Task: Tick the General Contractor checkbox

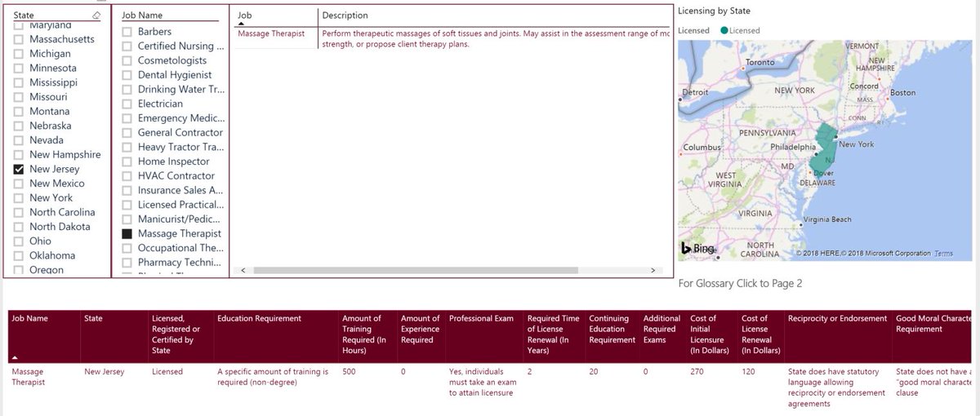Action: click(x=127, y=133)
